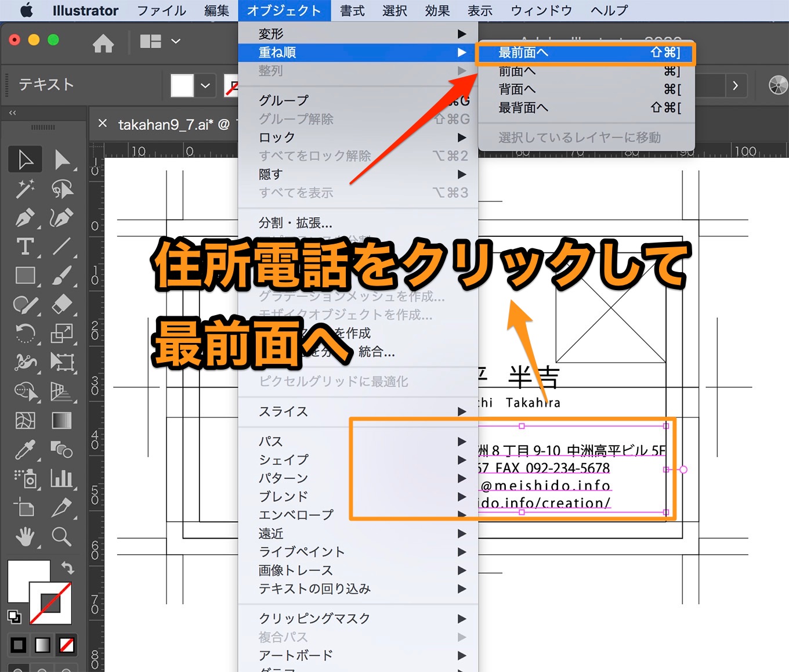The height and width of the screenshot is (672, 789).
Task: Open the ウィンドウ menu
Action: click(x=541, y=10)
